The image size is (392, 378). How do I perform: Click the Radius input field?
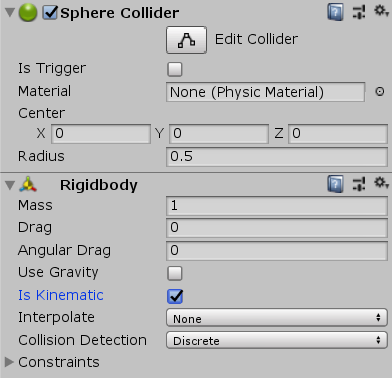point(277,156)
